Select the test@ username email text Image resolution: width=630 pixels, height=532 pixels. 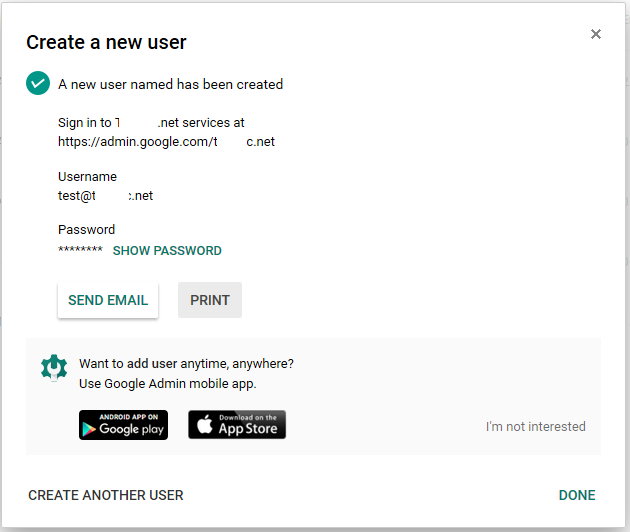tap(105, 196)
